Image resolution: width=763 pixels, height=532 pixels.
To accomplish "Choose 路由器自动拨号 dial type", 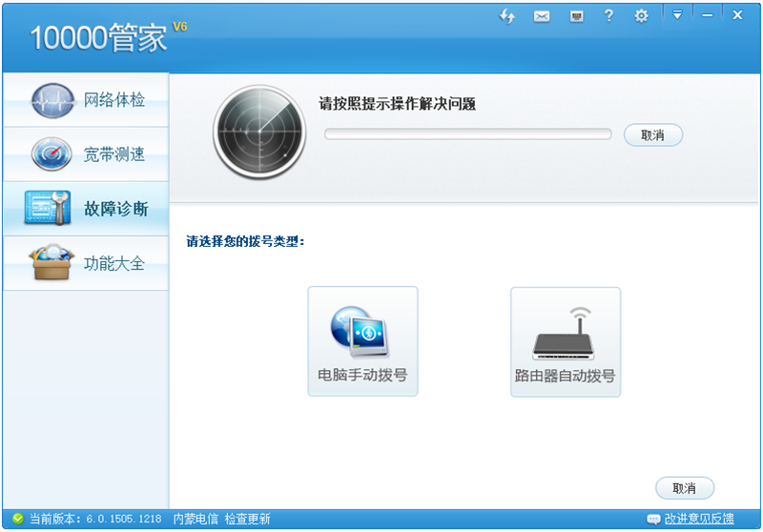I will pos(566,342).
